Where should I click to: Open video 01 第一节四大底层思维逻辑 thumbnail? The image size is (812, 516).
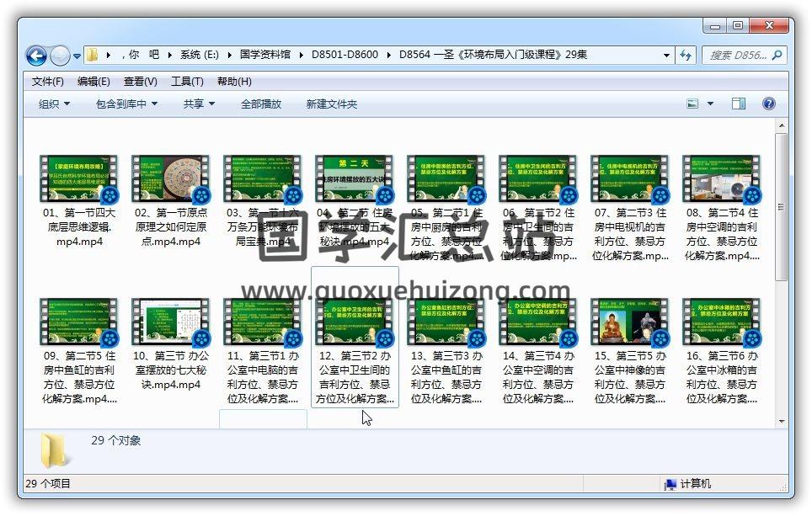(x=78, y=178)
